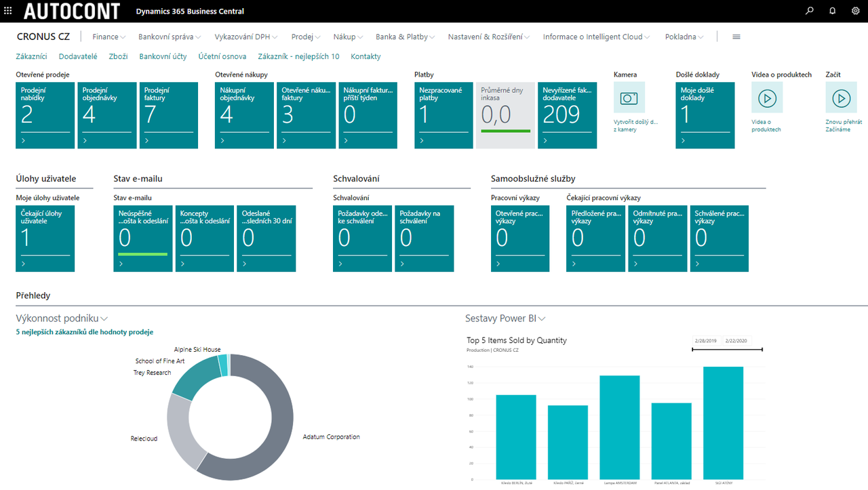
Task: Click the Adatum Corporation chart label
Action: [x=331, y=437]
